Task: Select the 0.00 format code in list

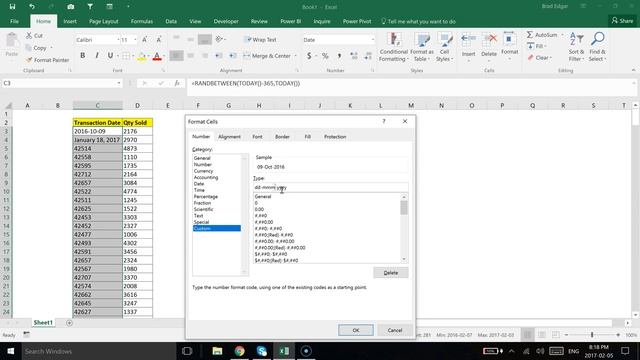Action: (259, 209)
